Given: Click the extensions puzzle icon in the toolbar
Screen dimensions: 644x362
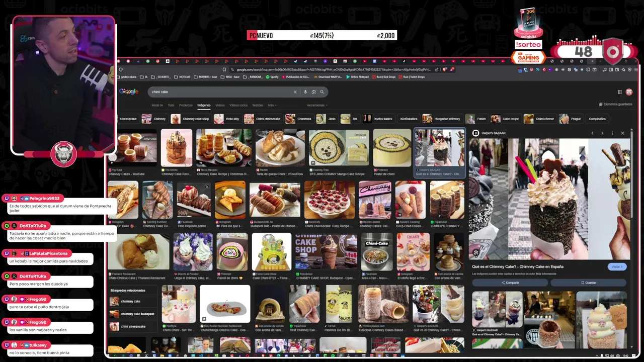Looking at the screenshot, I should point(588,69).
